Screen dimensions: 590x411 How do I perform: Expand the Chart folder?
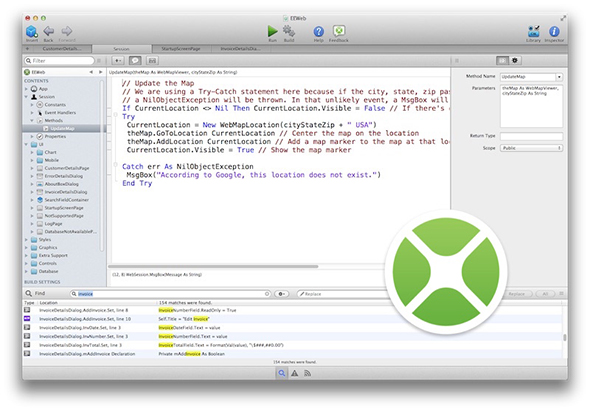point(32,152)
